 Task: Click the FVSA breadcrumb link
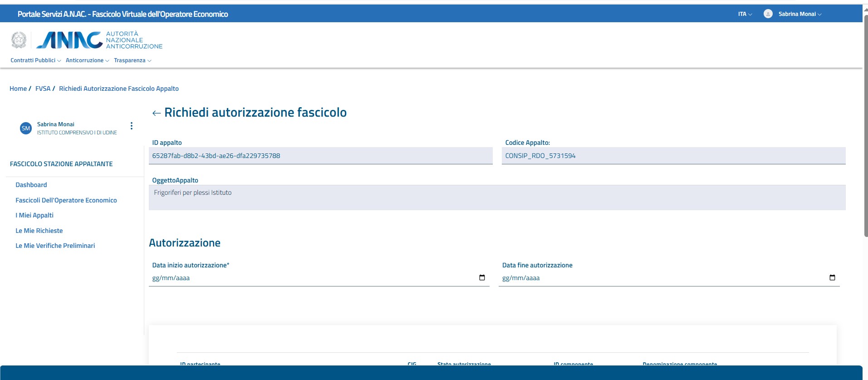pyautogui.click(x=43, y=89)
